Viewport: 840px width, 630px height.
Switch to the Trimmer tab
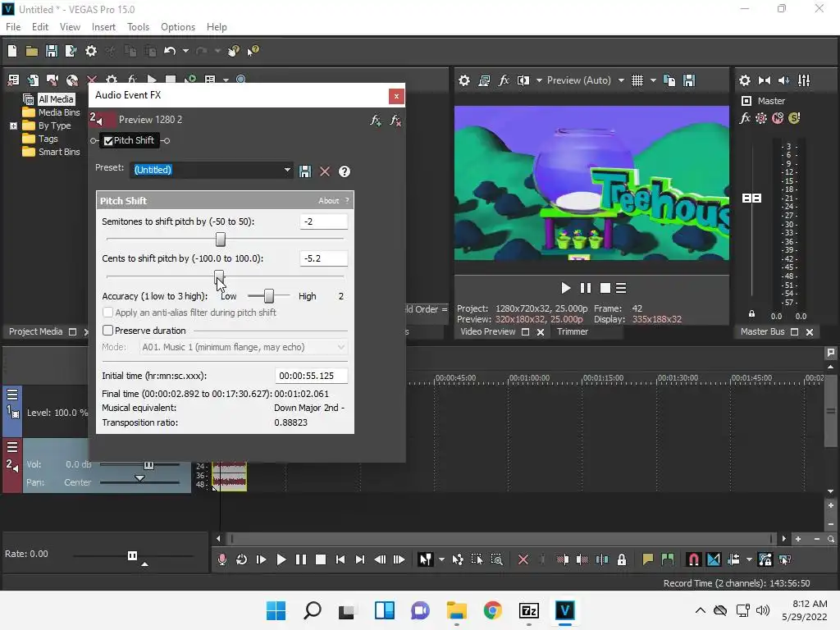pos(572,331)
